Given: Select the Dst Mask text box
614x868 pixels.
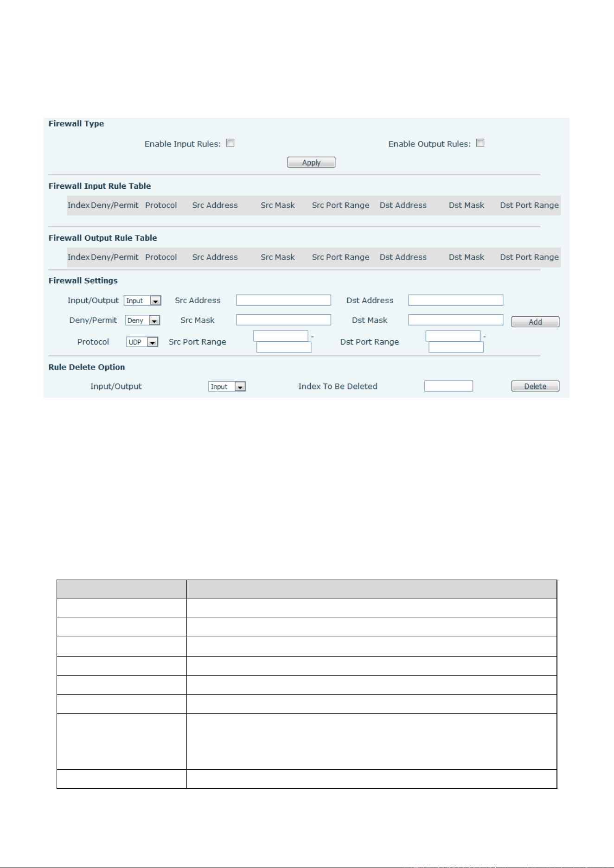Looking at the screenshot, I should 455,320.
